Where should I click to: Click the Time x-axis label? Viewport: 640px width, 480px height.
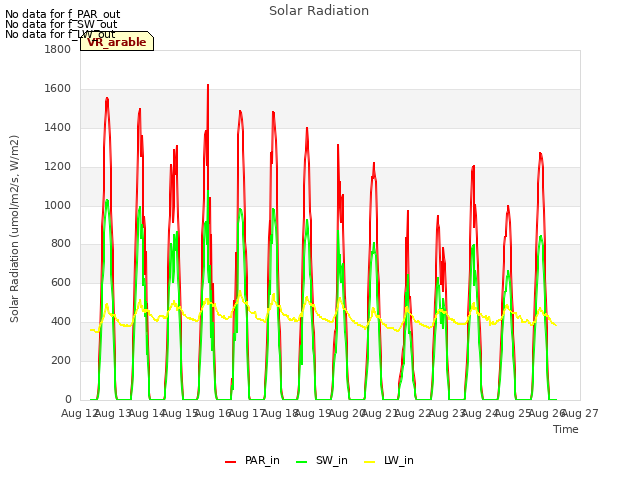(565, 429)
